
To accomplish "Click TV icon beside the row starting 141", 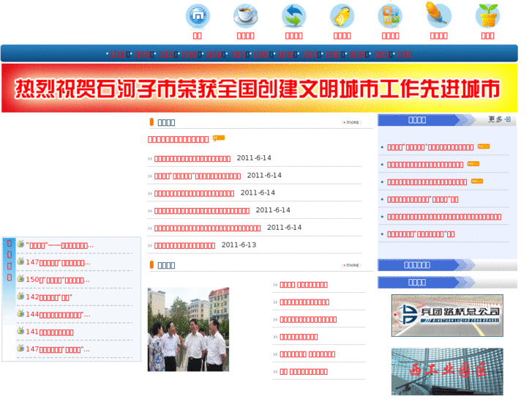I will tap(20, 330).
